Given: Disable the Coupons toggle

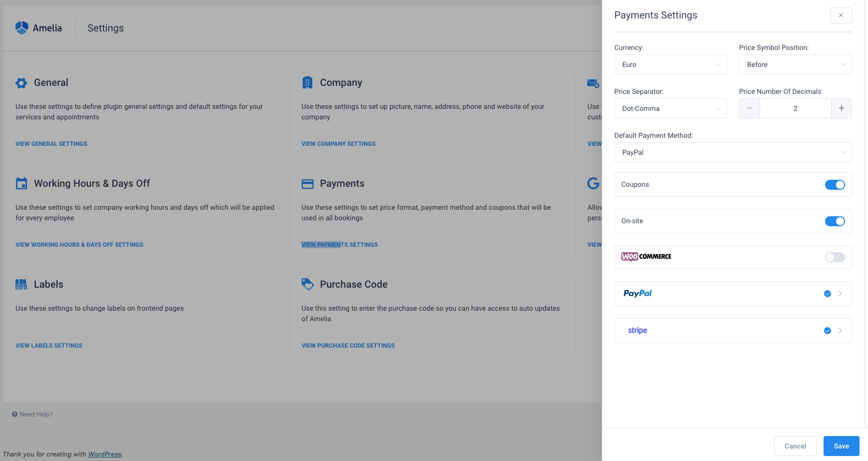Looking at the screenshot, I should 835,185.
